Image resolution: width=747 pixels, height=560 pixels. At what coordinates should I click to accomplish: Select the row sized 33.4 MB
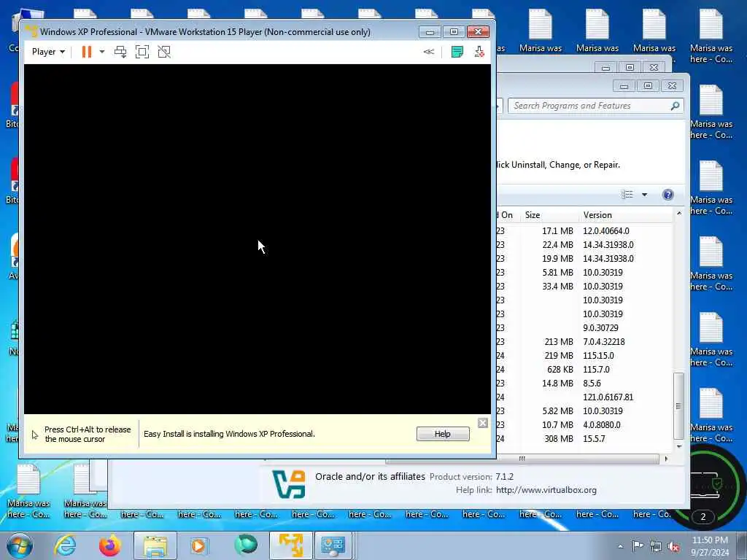584,286
